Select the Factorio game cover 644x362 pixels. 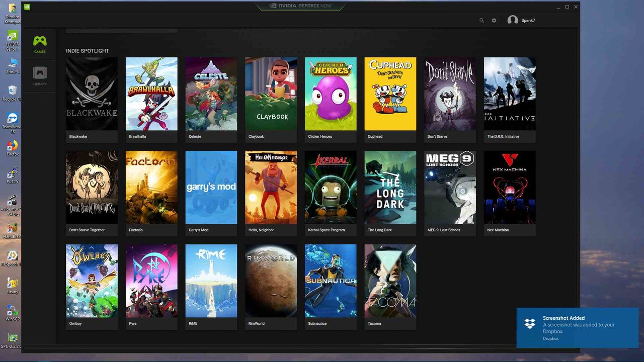pyautogui.click(x=151, y=188)
